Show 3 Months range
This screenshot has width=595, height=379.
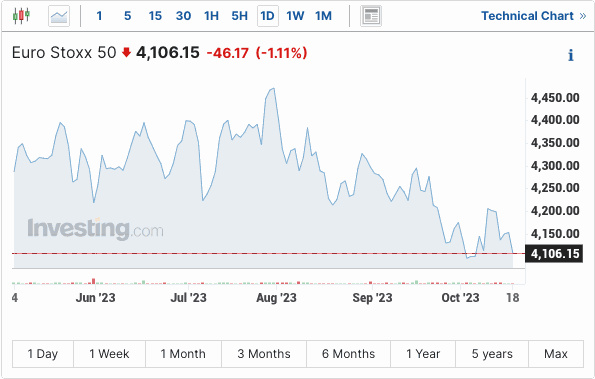coord(264,354)
